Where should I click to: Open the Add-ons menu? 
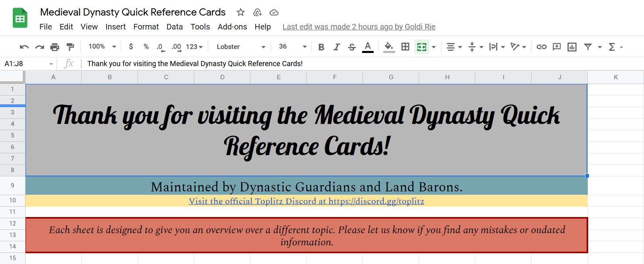pos(232,27)
